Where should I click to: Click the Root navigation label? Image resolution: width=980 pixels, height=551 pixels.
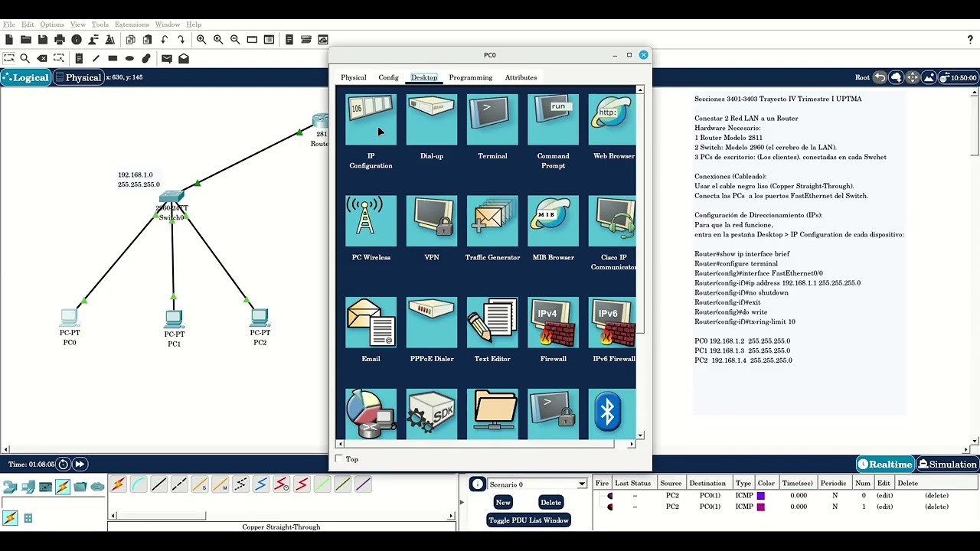(862, 77)
